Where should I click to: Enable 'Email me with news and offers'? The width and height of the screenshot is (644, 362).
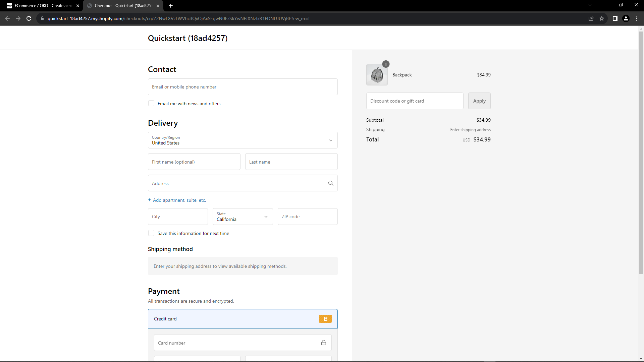[151, 103]
